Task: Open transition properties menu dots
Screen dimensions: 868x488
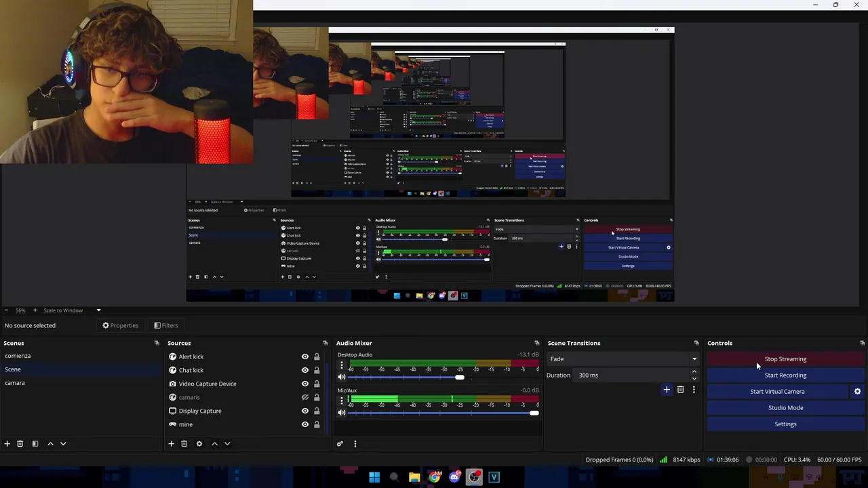Action: pyautogui.click(x=694, y=390)
